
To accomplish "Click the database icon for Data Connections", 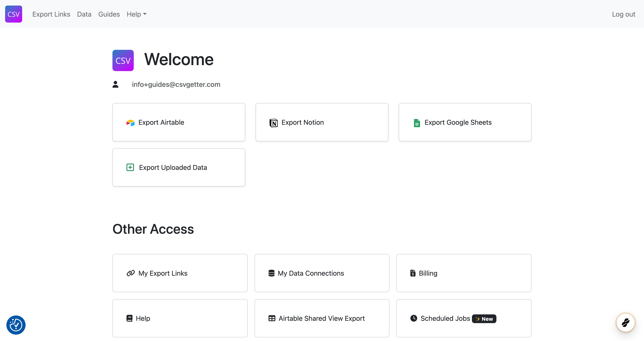I will 271,273.
